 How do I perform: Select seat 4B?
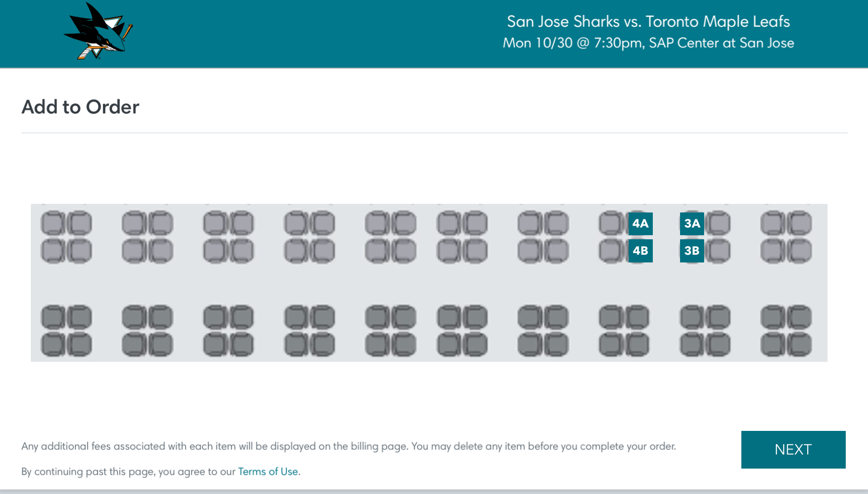point(640,251)
